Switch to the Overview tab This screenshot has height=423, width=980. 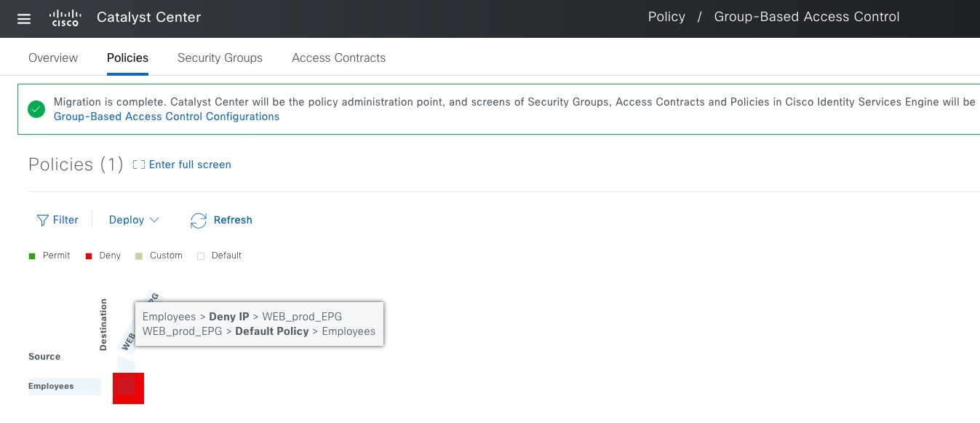(x=53, y=58)
